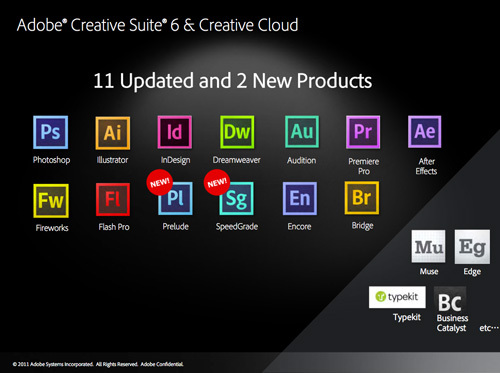Select the Audition Au icon
Viewport: 500px width, 373px height.
click(302, 132)
